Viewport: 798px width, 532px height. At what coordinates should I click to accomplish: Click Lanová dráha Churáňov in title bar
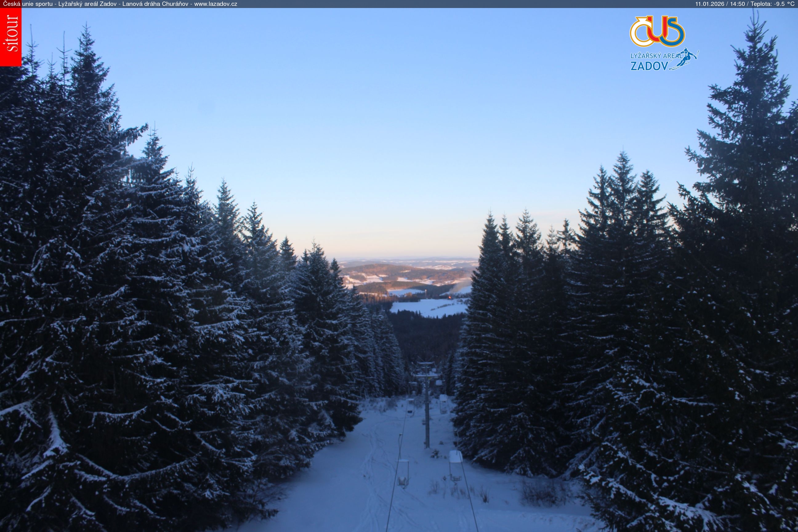point(156,4)
